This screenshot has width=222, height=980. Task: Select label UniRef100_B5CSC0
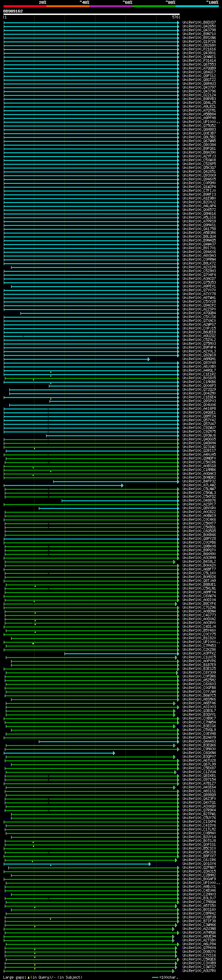point(199,849)
